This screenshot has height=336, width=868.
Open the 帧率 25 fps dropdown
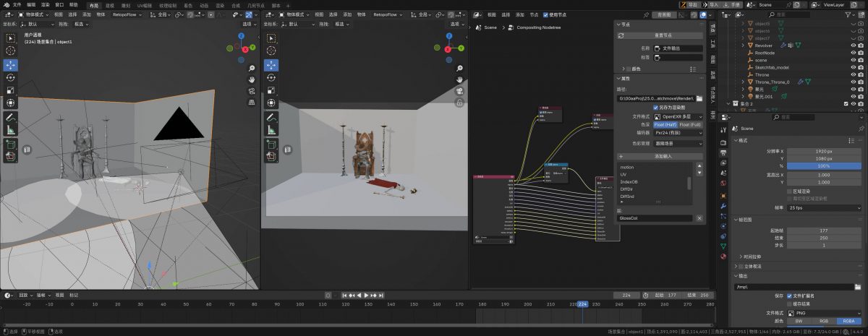click(823, 207)
